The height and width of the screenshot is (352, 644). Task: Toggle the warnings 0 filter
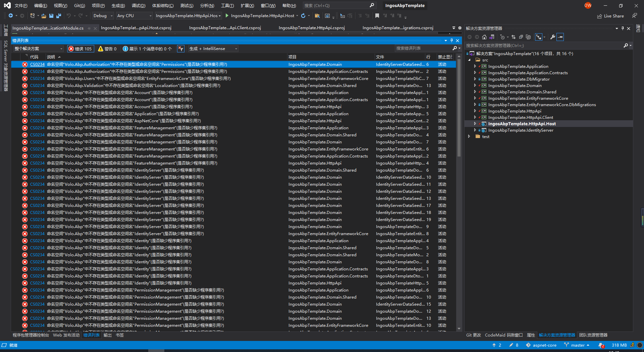[107, 49]
